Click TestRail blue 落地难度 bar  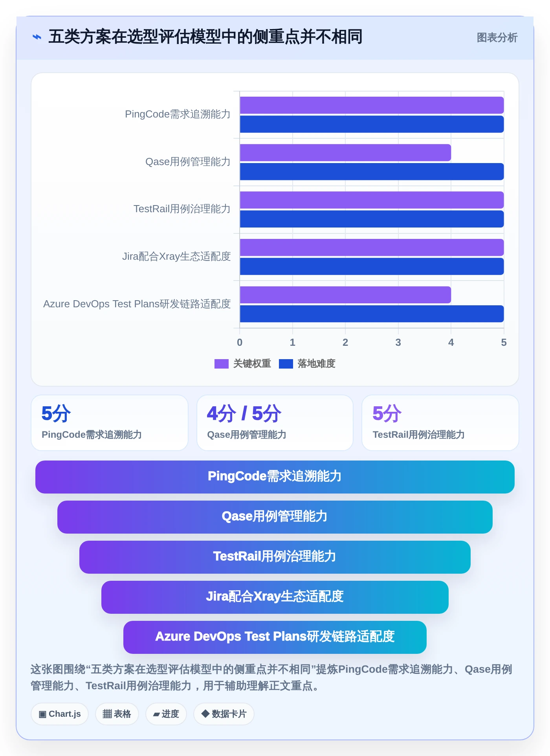372,219
